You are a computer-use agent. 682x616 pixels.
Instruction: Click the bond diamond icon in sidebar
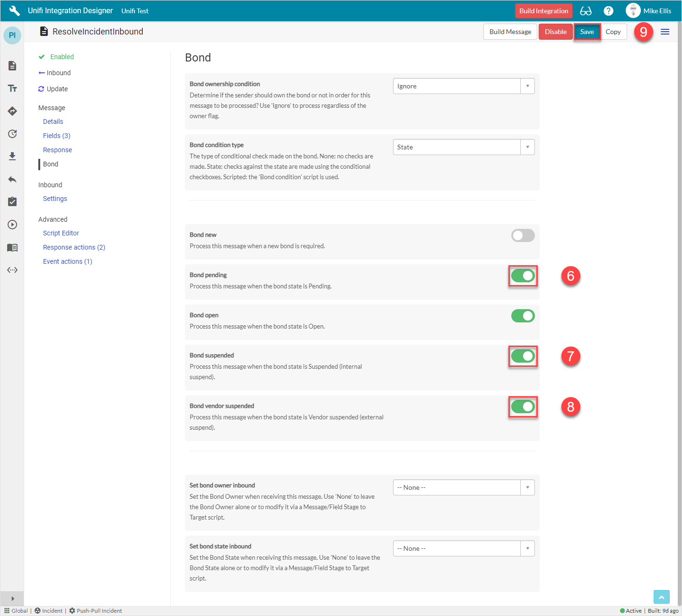[x=12, y=111]
